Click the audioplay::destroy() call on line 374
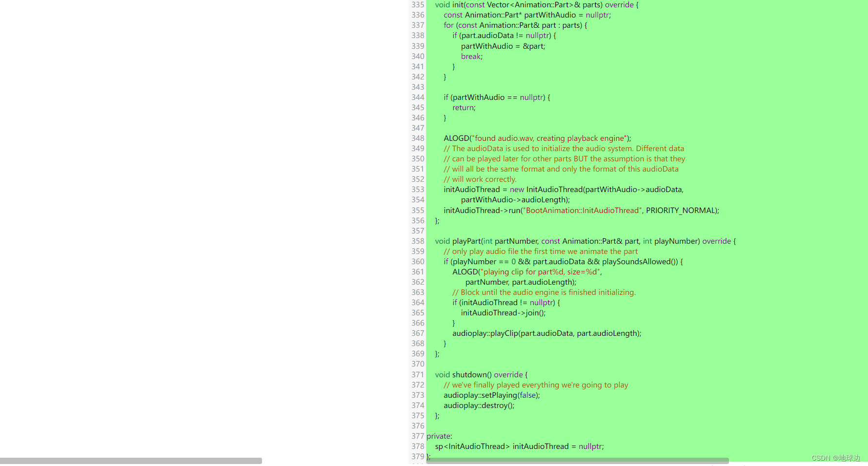 tap(478, 405)
